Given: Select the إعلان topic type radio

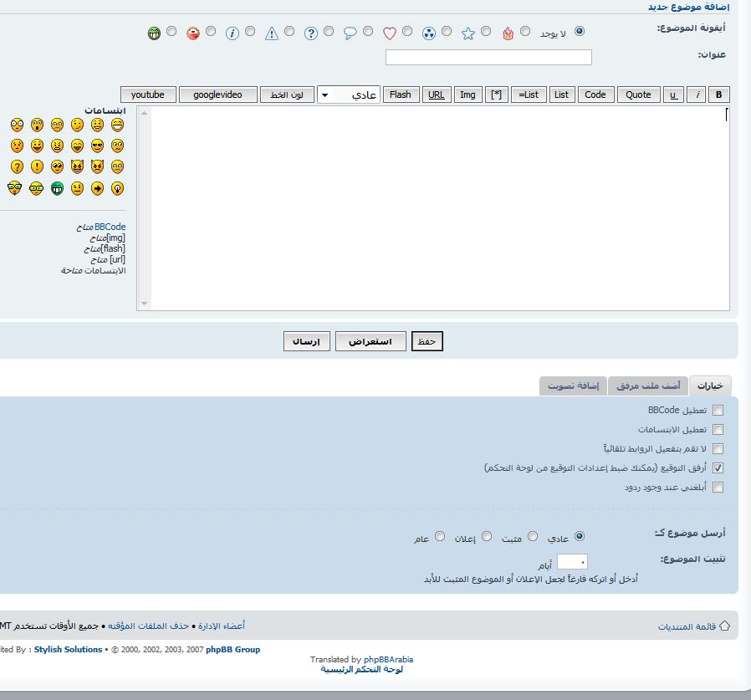Looking at the screenshot, I should click(486, 537).
